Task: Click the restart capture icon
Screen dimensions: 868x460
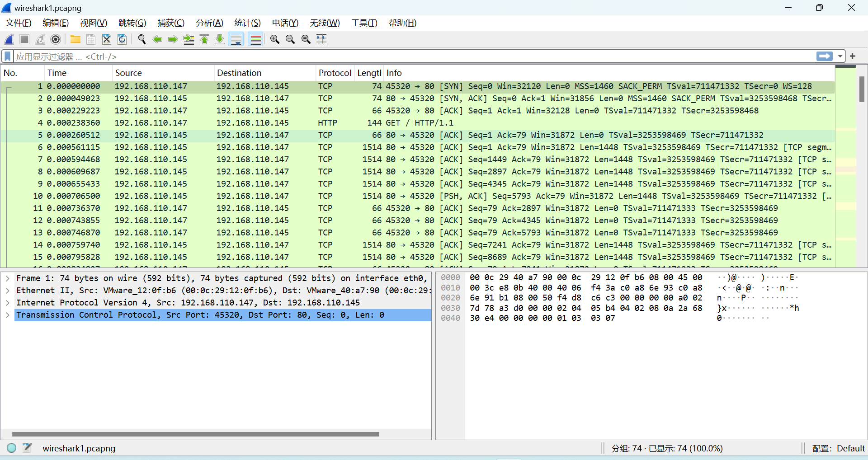Action: coord(40,39)
